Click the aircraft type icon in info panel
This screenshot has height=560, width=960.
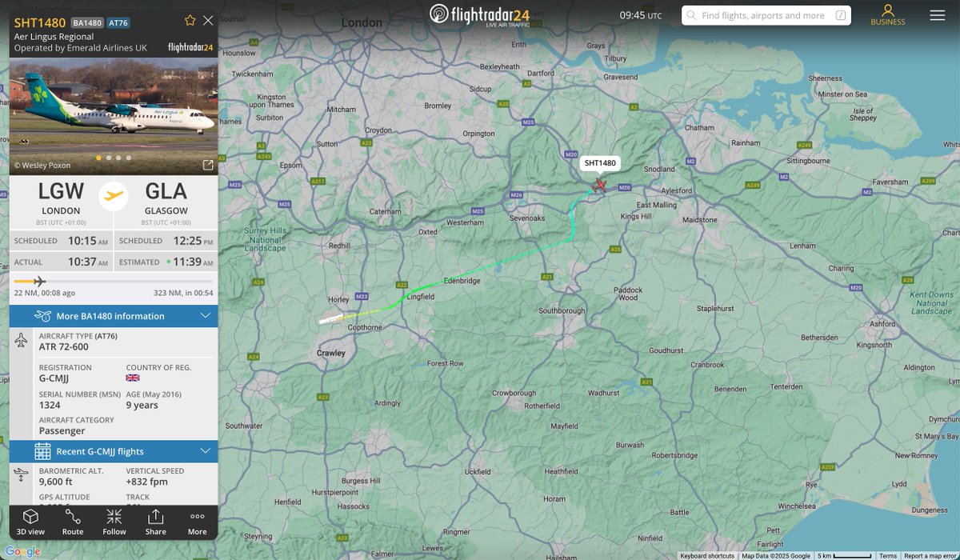21,341
